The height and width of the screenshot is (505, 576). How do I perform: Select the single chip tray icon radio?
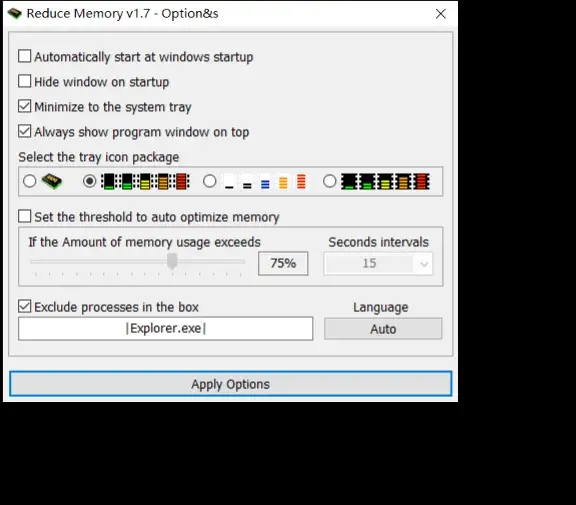29,181
